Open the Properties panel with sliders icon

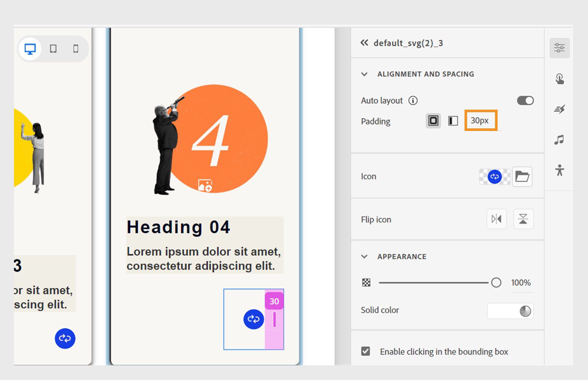point(559,48)
